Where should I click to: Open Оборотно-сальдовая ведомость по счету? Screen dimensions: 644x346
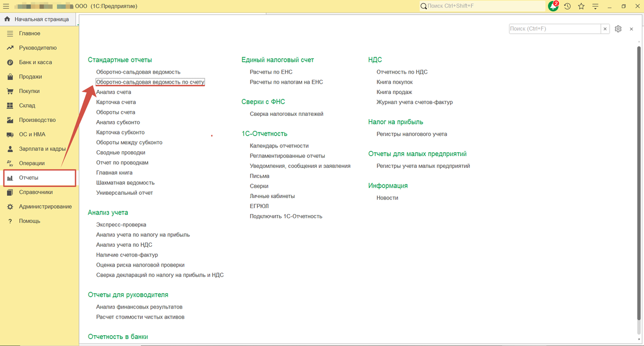[x=150, y=82]
